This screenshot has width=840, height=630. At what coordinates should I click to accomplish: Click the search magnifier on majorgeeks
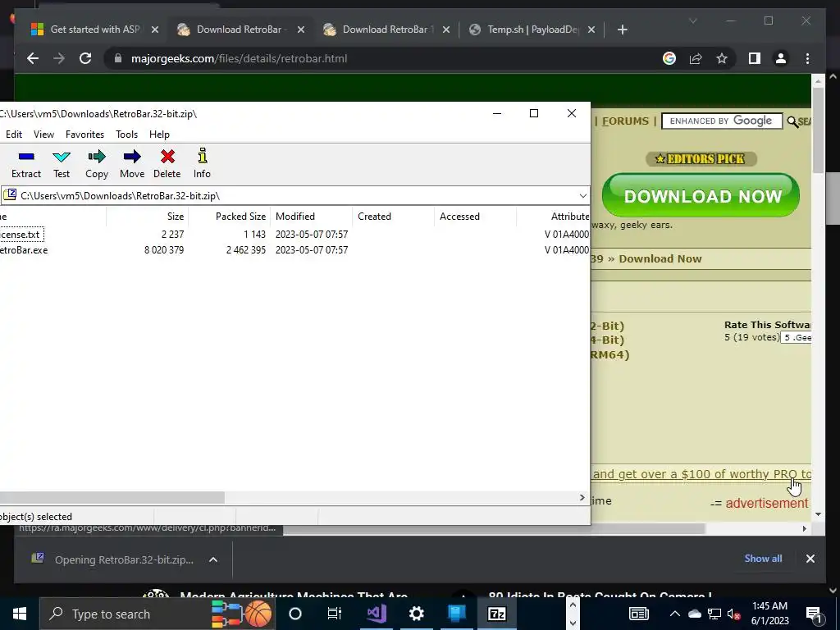click(792, 121)
